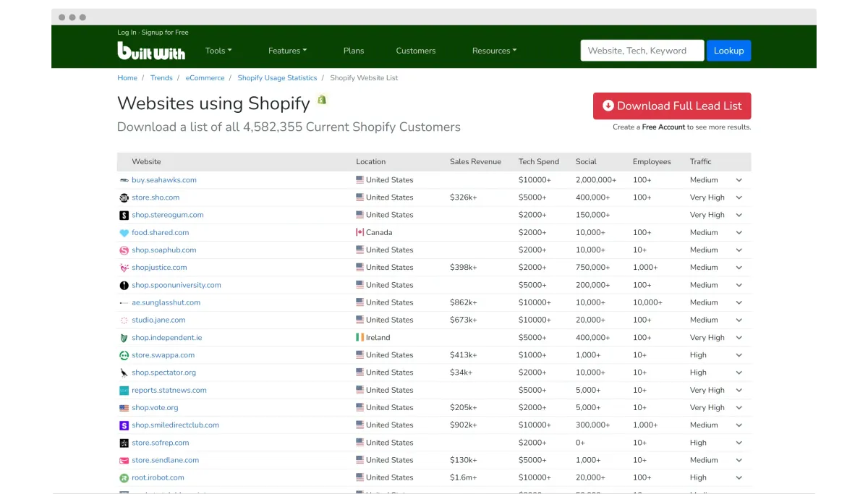Open the eCommerce breadcrumb link
This screenshot has width=868, height=502.
[205, 78]
